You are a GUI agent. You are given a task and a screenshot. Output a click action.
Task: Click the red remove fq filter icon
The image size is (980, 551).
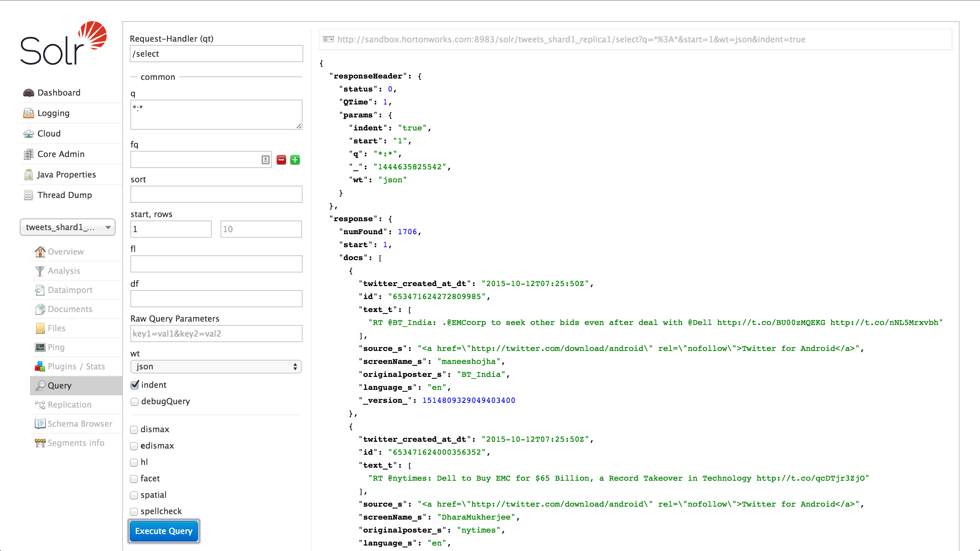[281, 160]
